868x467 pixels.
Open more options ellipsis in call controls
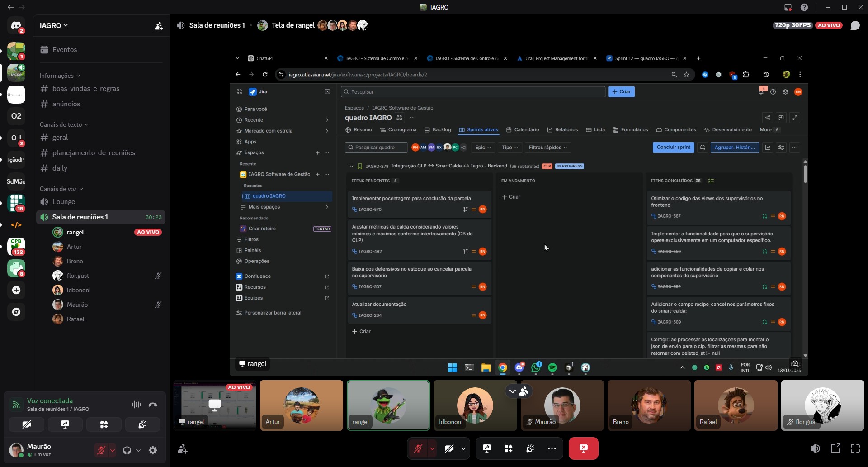[x=552, y=448]
